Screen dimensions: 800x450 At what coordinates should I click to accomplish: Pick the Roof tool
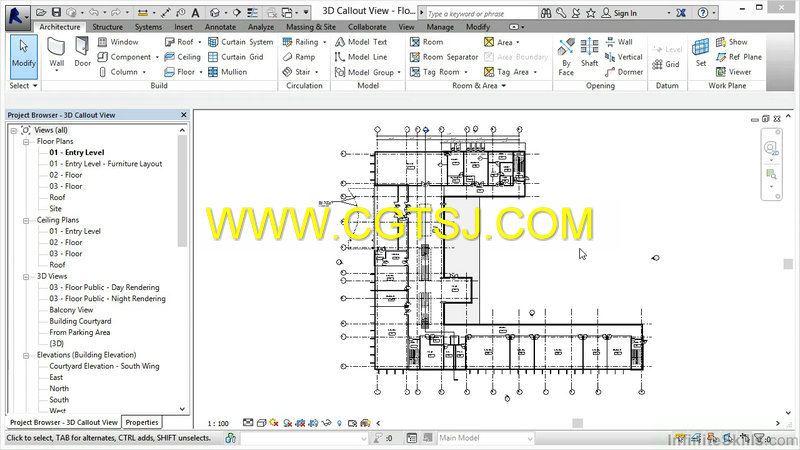[179, 42]
